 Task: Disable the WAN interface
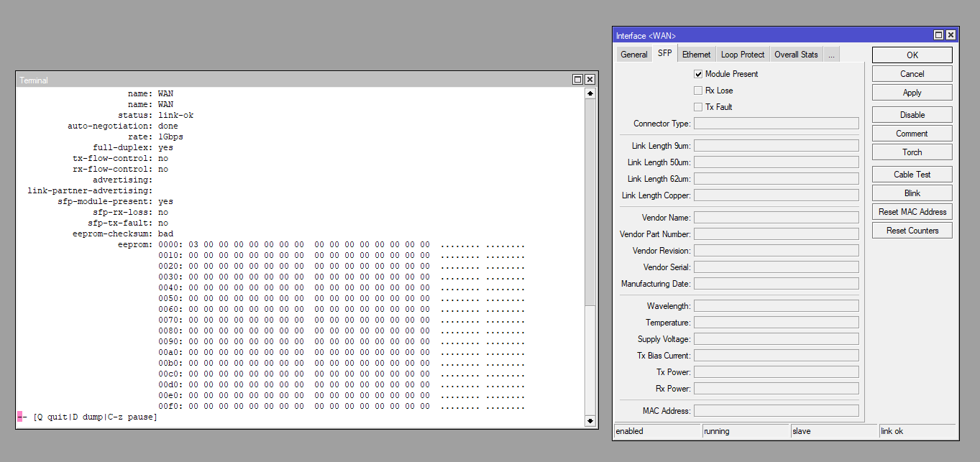pyautogui.click(x=911, y=114)
